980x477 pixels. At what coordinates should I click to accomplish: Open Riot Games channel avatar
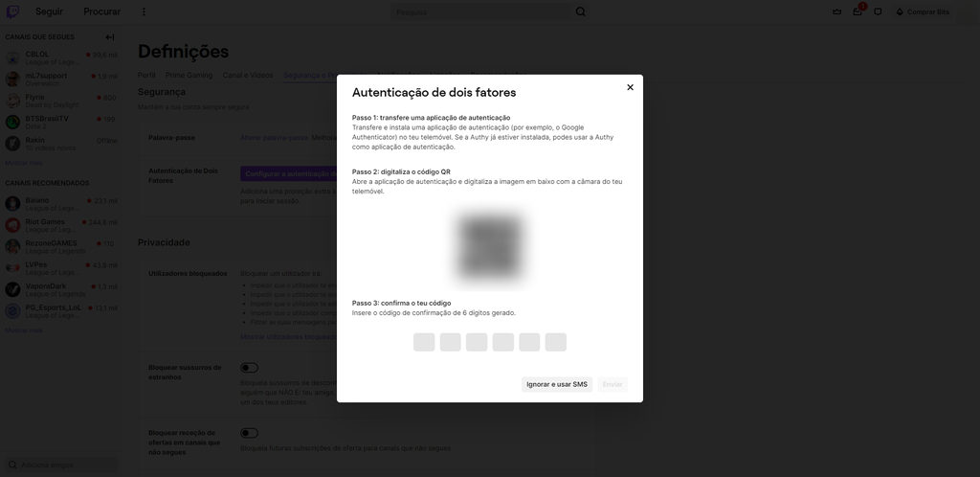pos(12,225)
